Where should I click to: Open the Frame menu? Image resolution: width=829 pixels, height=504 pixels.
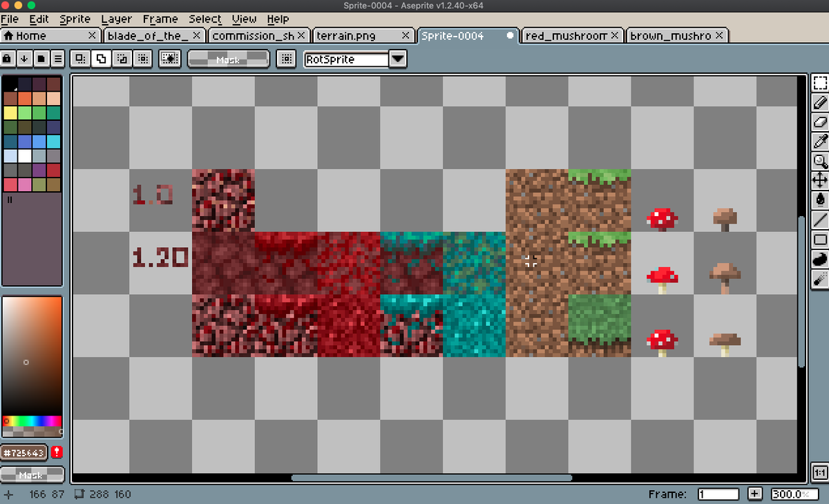(x=160, y=19)
